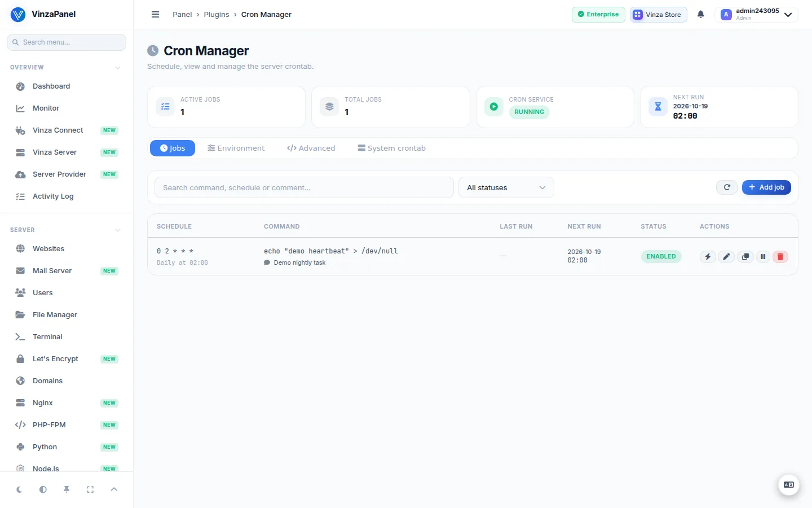This screenshot has height=508, width=812.
Task: Toggle dark mode moon icon
Action: (19, 490)
